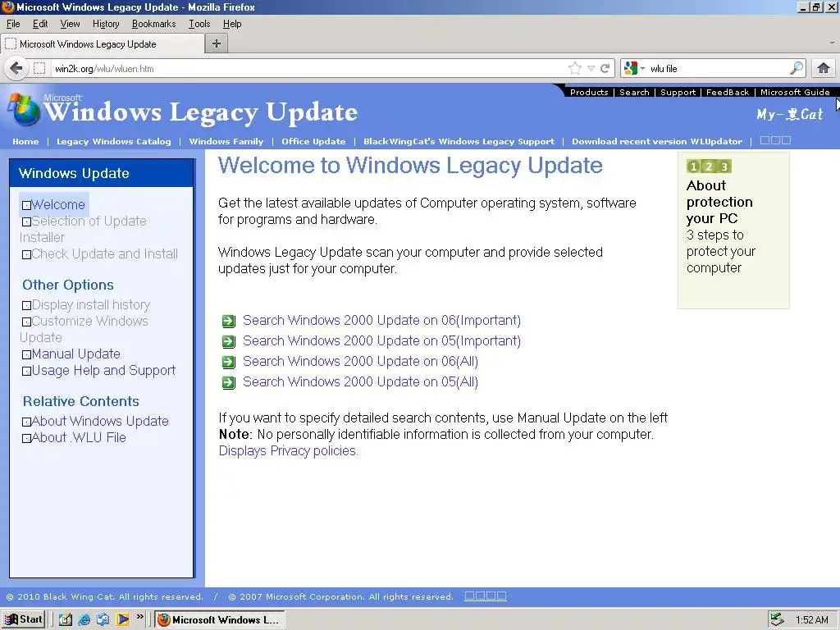Click Support in the top black bar
This screenshot has height=630, width=840.
coord(678,92)
